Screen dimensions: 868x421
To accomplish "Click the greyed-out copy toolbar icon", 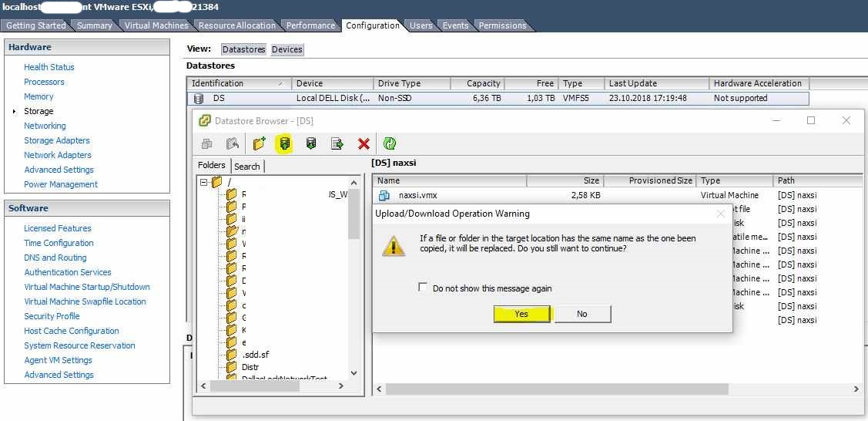I will pyautogui.click(x=207, y=144).
